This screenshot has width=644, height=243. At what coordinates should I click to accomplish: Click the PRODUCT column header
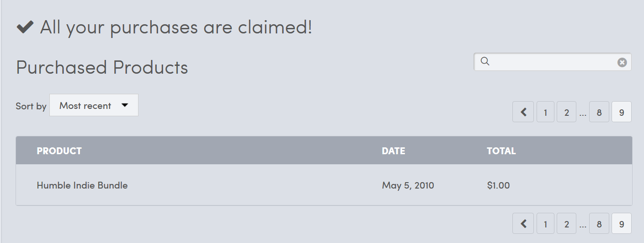[59, 151]
